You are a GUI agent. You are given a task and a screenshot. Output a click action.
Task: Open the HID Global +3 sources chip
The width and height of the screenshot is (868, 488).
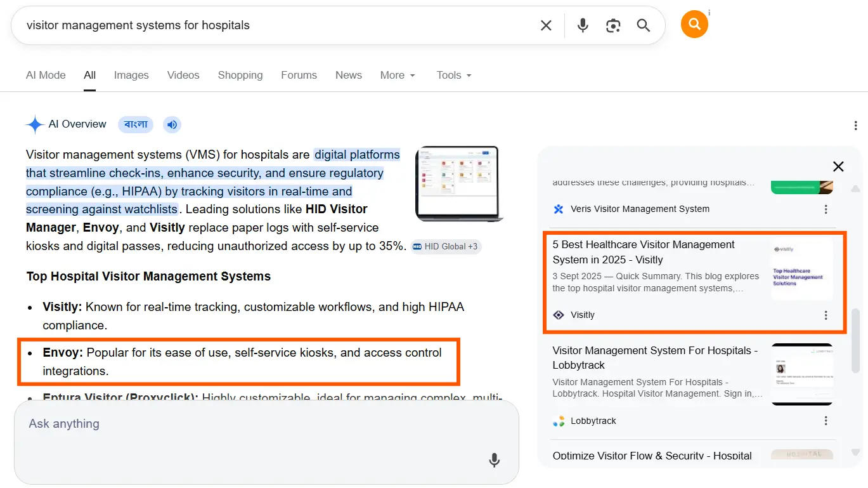click(446, 246)
